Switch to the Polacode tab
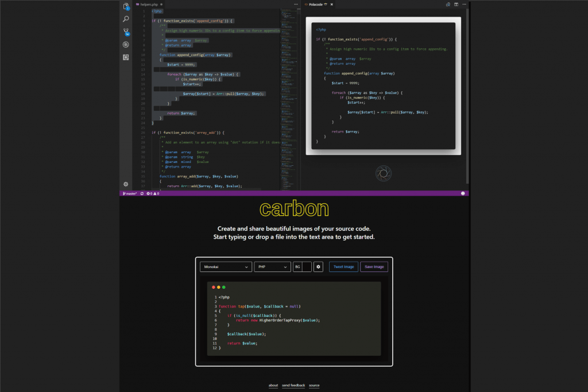This screenshot has height=392, width=588. 316,5
